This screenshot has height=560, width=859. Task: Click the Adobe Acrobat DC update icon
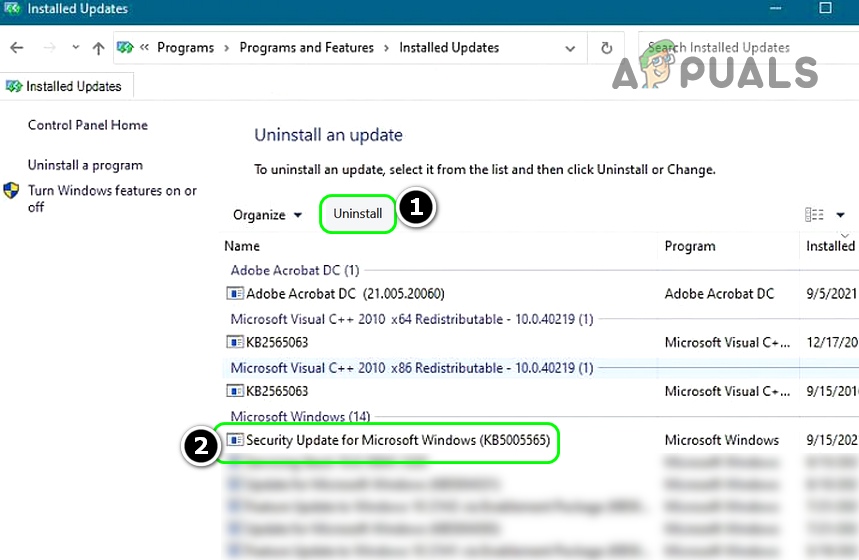pos(235,294)
